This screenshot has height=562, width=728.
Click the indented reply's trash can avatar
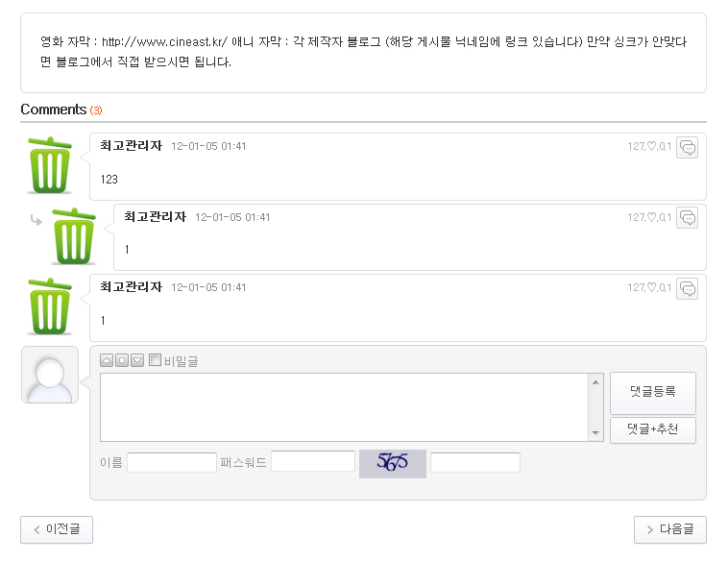73,235
